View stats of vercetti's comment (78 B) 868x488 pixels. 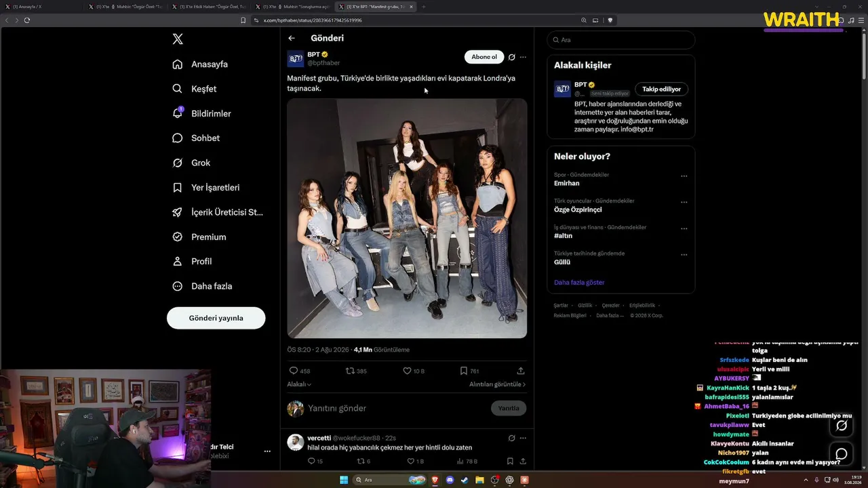(467, 462)
